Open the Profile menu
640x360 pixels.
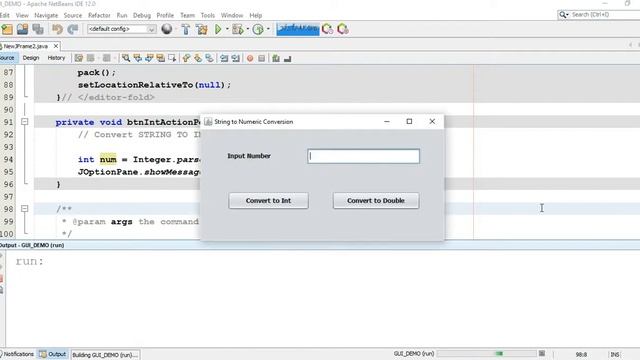click(165, 15)
